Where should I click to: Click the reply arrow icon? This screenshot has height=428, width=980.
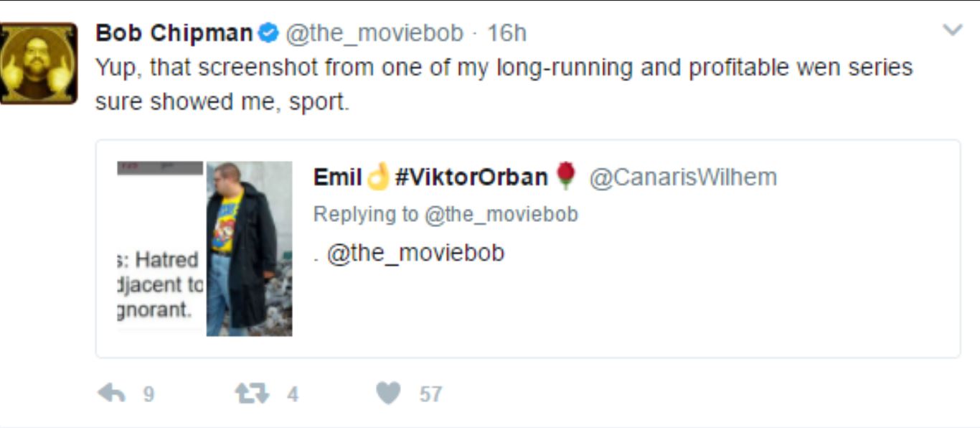click(110, 393)
